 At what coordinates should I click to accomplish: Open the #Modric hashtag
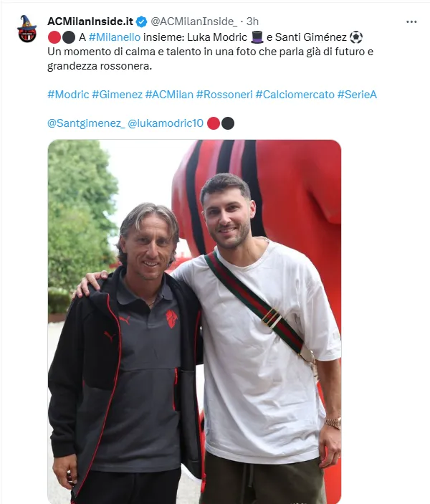click(x=68, y=95)
